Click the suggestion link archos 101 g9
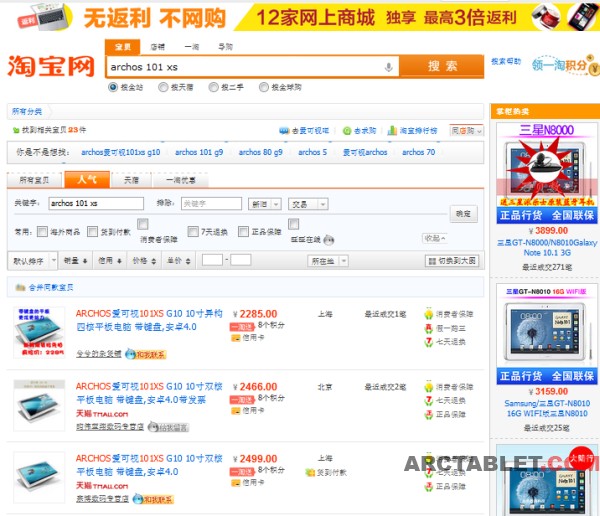This screenshot has height=516, width=600. click(x=199, y=152)
